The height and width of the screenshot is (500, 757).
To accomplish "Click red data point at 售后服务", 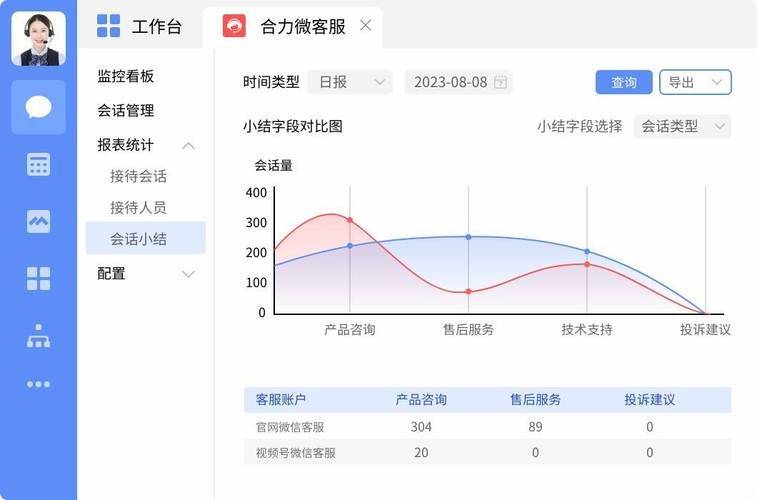I will pyautogui.click(x=468, y=292).
